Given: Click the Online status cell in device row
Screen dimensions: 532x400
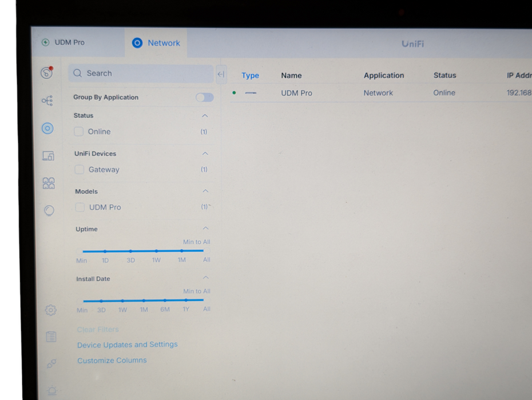Looking at the screenshot, I should (444, 93).
